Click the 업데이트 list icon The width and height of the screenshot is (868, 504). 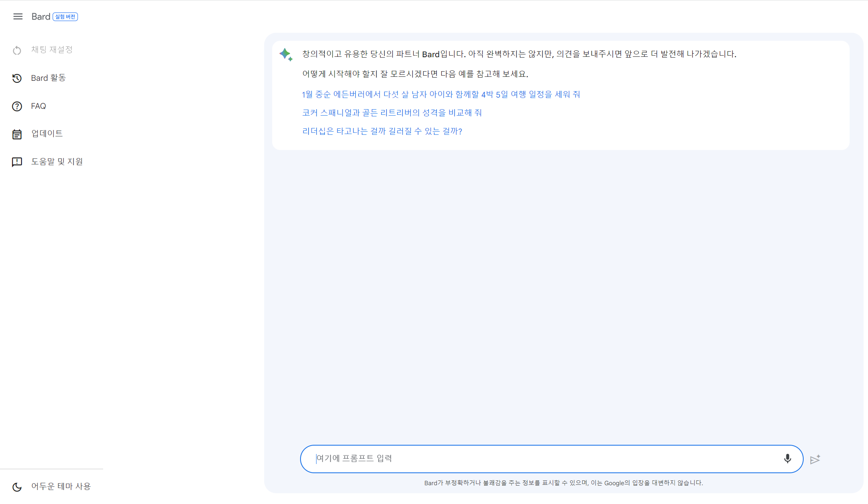tap(17, 134)
